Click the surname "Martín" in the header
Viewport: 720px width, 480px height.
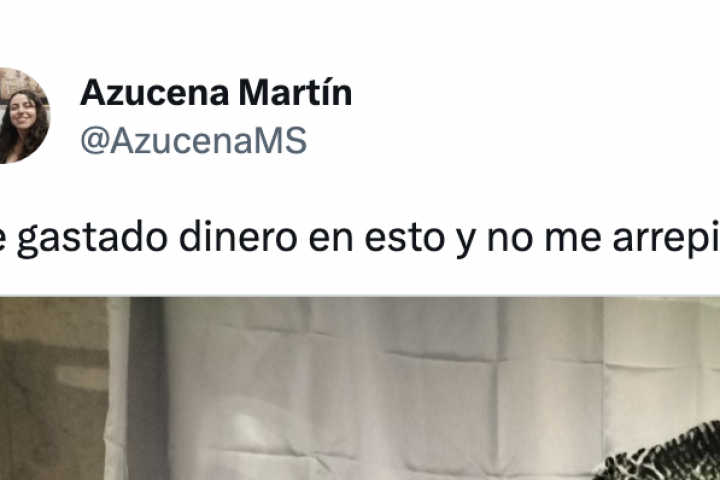pyautogui.click(x=295, y=93)
